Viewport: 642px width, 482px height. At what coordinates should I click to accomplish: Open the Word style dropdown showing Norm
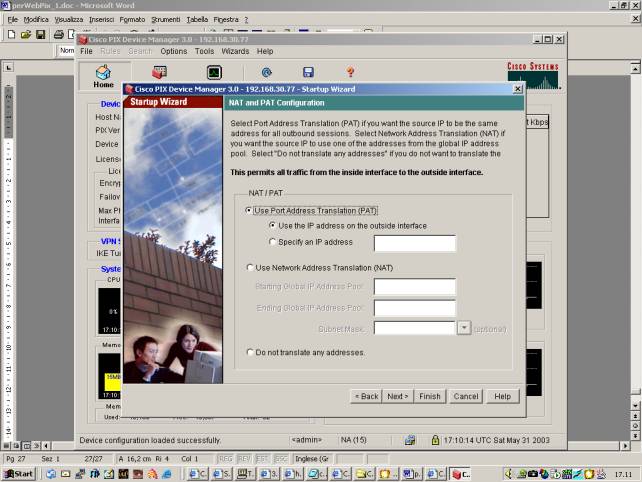click(x=67, y=50)
